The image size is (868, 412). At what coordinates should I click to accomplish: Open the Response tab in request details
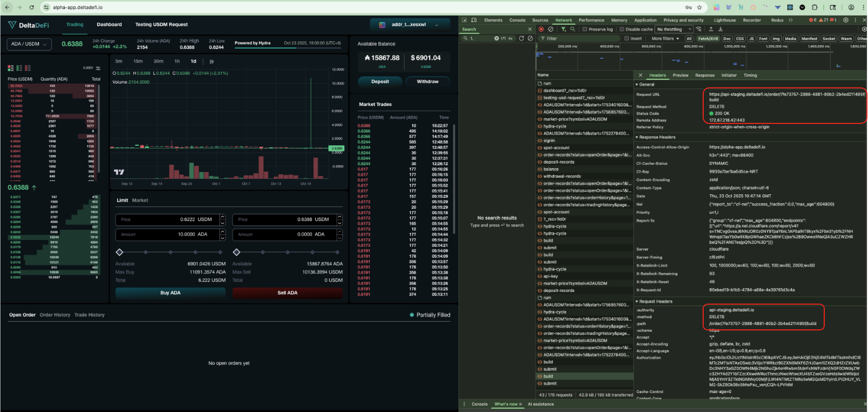705,75
